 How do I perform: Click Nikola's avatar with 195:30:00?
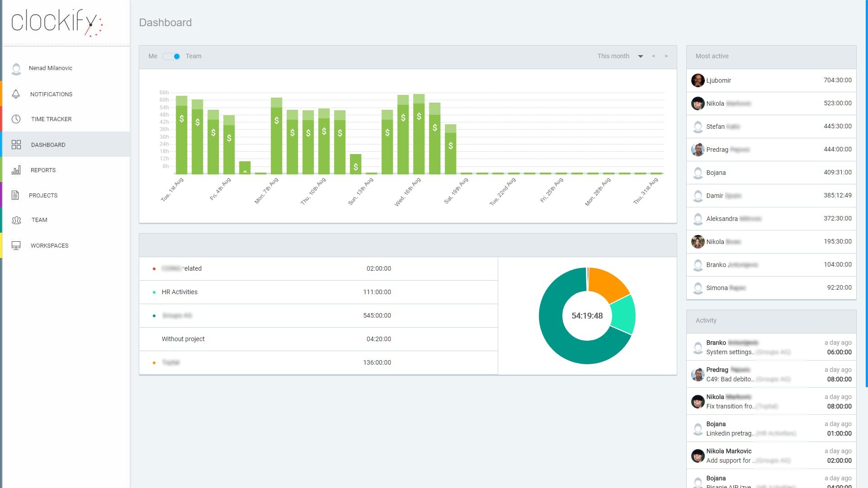(698, 242)
